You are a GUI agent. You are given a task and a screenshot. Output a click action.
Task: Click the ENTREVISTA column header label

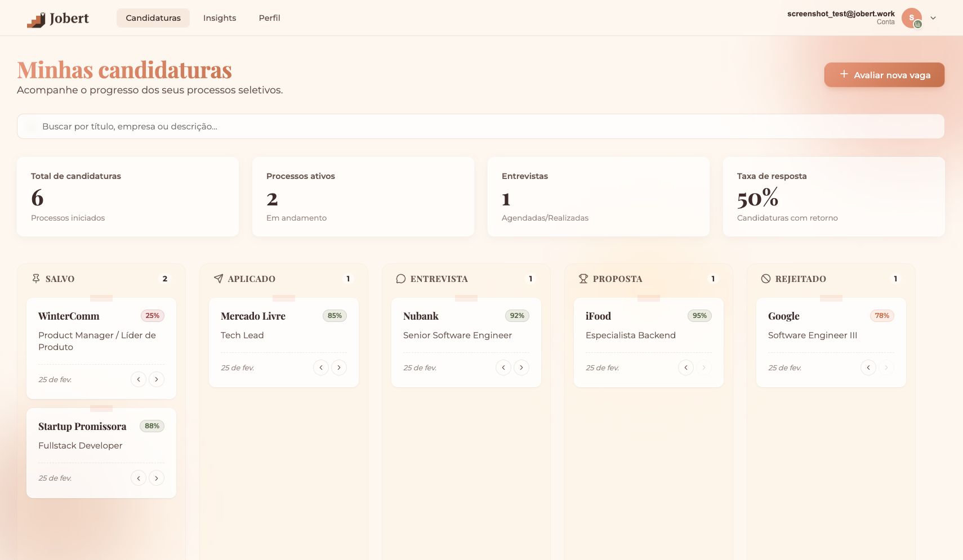click(439, 279)
